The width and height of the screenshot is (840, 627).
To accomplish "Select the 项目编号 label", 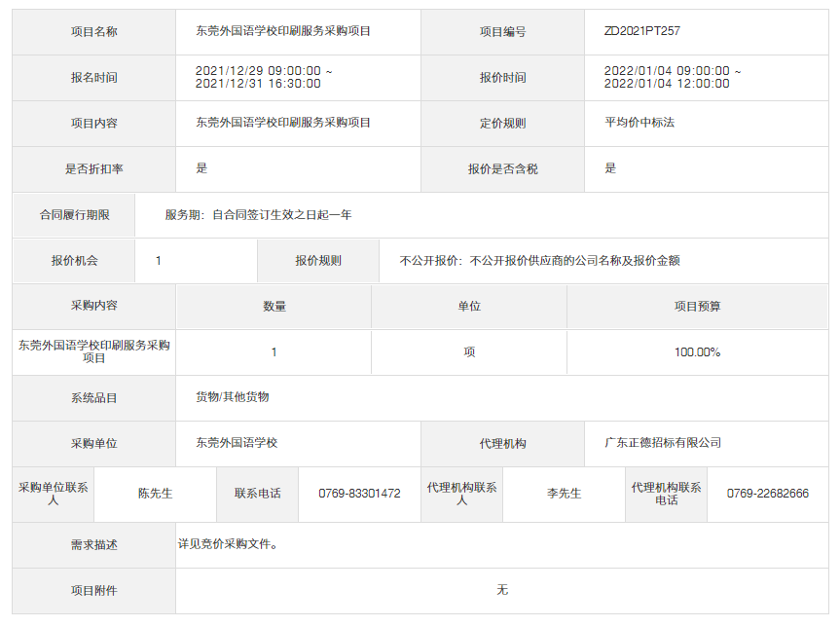I will 502,32.
